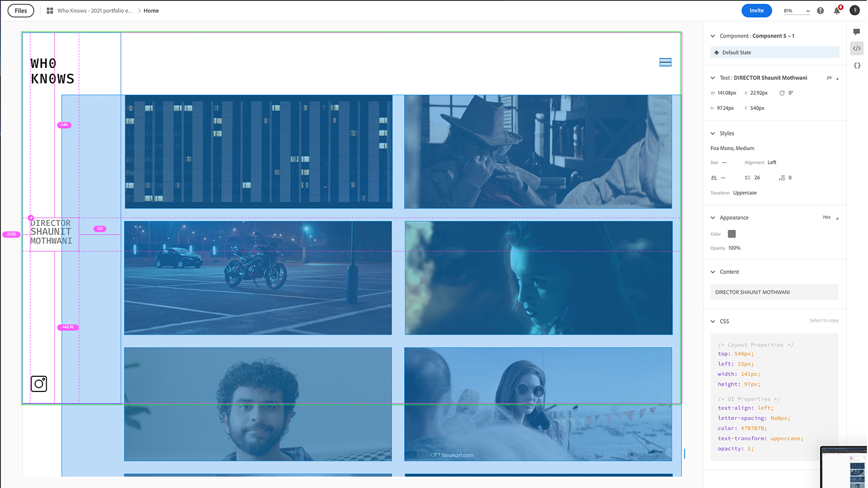Go to Who Knows portfolio breadcrumb
The image size is (868, 488).
[94, 11]
